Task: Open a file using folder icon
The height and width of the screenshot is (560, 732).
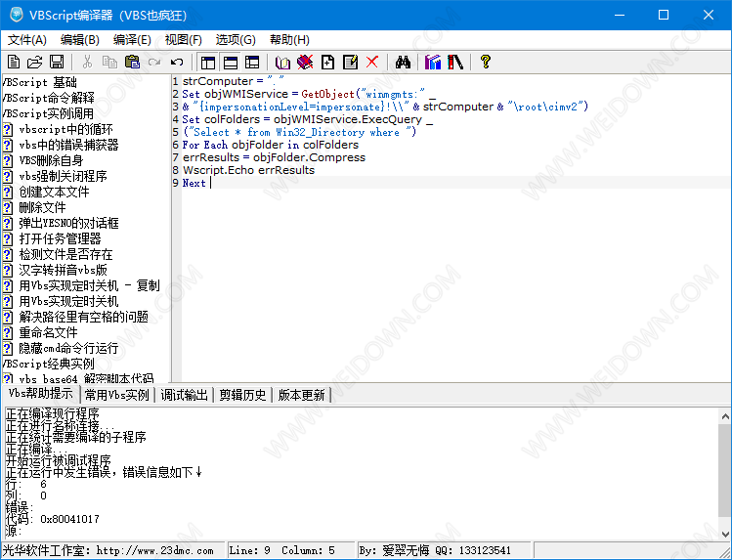Action: tap(35, 62)
